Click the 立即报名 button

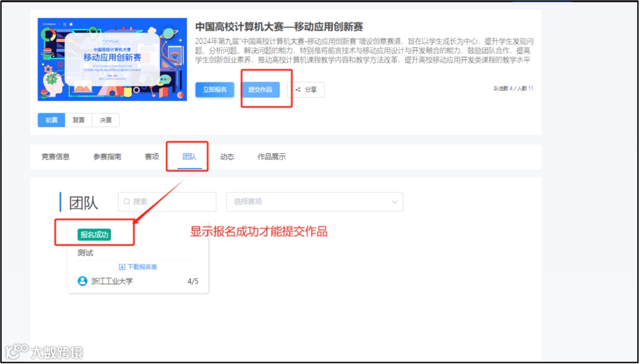[215, 90]
